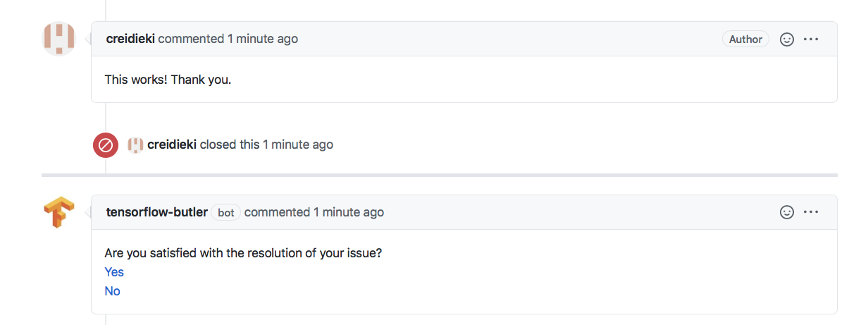
Task: Click the bot label next to tensorflow-butler
Action: pos(226,212)
